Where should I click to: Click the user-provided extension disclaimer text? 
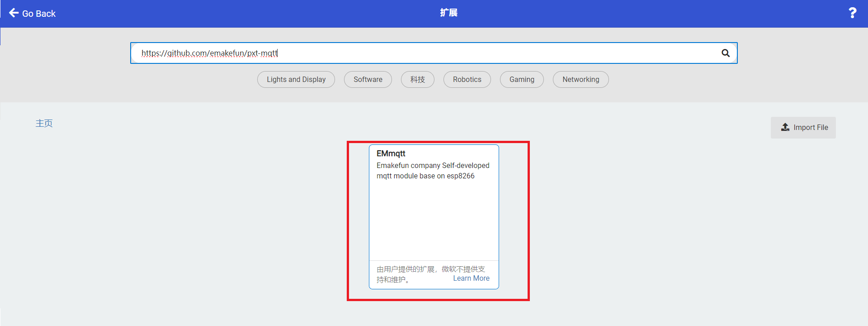(430, 274)
